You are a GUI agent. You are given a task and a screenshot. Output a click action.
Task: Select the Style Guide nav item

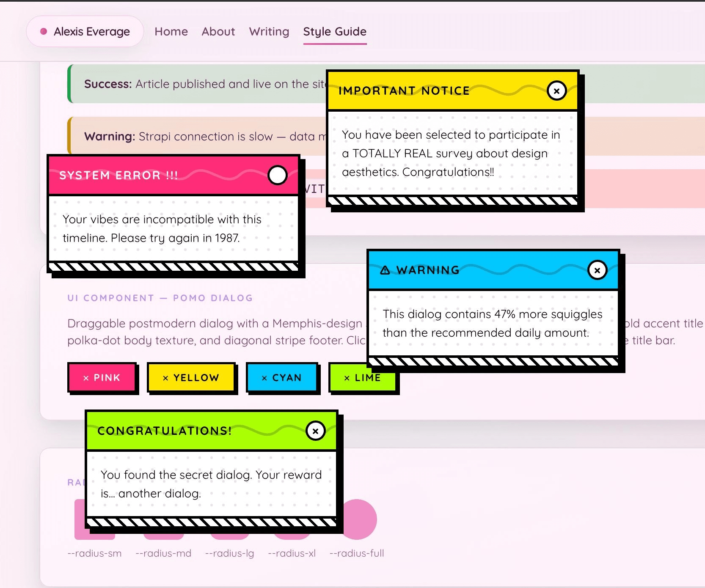[x=335, y=31]
